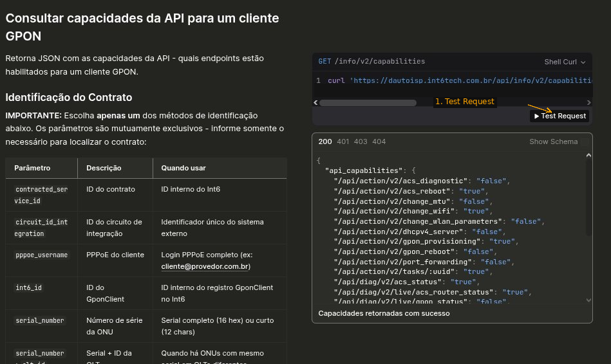
Task: Click the Quando usar column header
Action: coord(183,168)
